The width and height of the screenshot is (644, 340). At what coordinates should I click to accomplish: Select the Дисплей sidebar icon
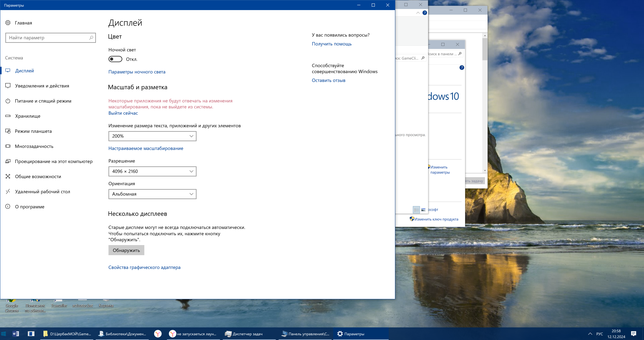pos(8,71)
